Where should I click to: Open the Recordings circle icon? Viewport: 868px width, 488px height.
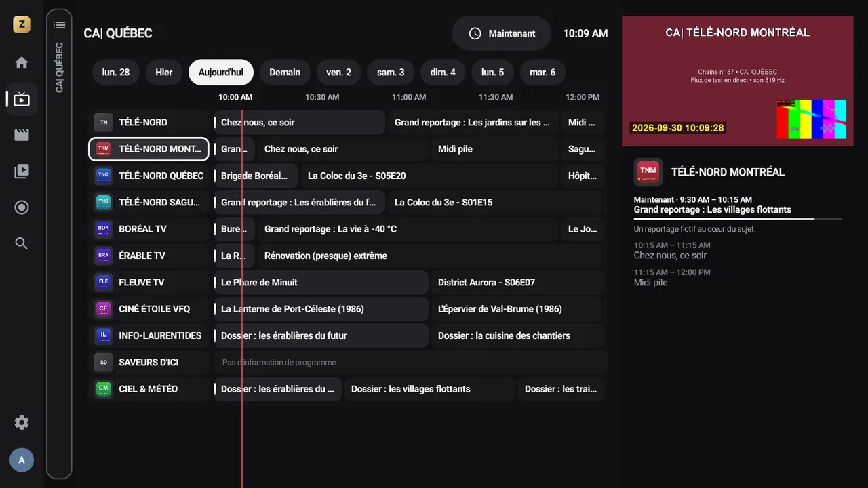point(22,207)
